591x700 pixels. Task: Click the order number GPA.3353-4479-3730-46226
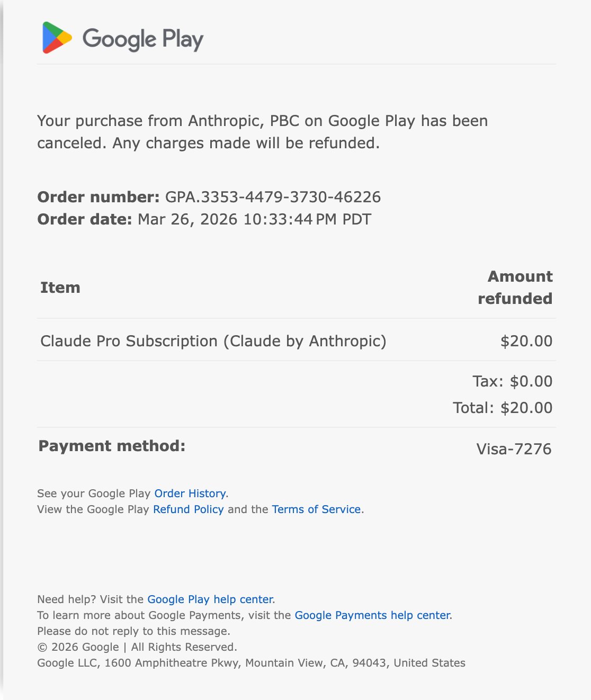point(273,197)
